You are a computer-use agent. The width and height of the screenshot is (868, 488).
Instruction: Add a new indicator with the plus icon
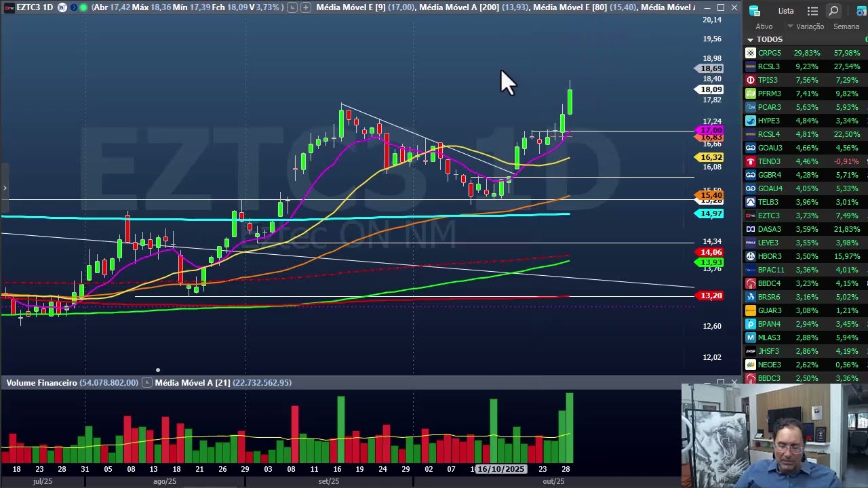pos(306,7)
